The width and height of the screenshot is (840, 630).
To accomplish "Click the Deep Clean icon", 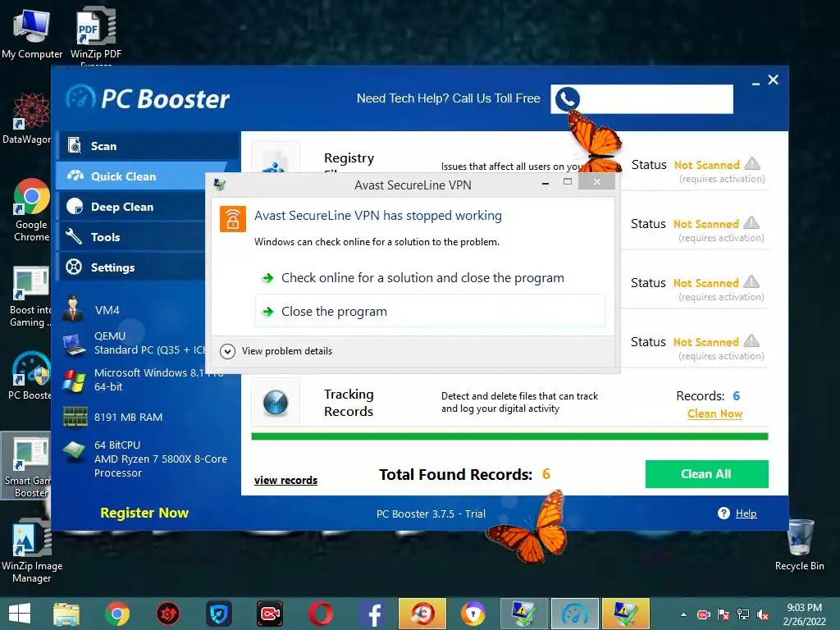I will [75, 207].
